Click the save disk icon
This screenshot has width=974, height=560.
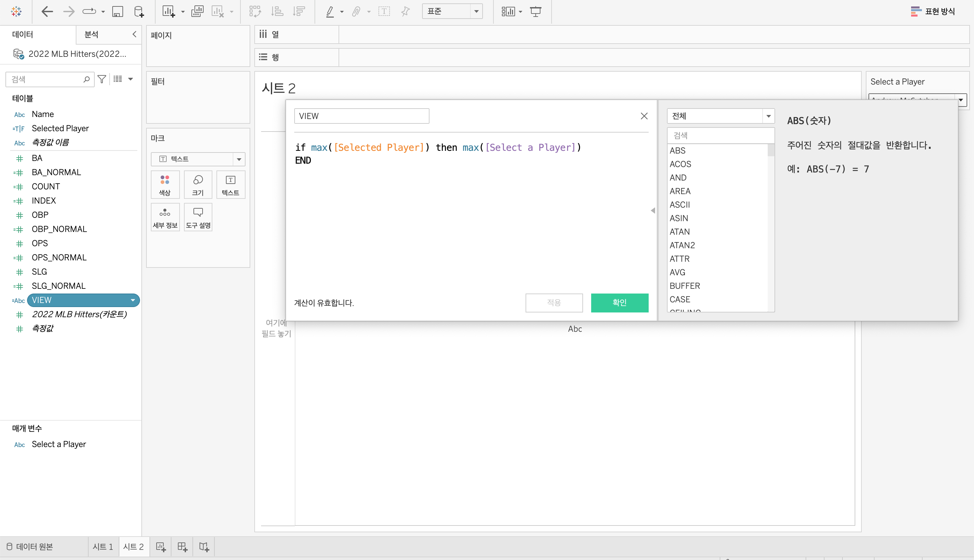pos(117,11)
